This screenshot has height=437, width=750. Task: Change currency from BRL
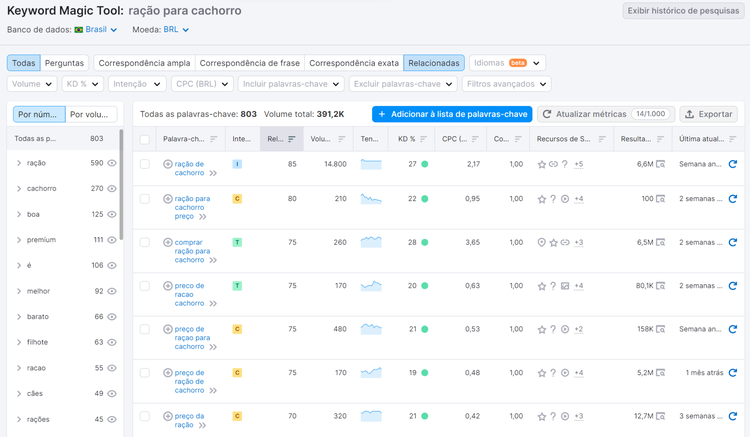[176, 30]
